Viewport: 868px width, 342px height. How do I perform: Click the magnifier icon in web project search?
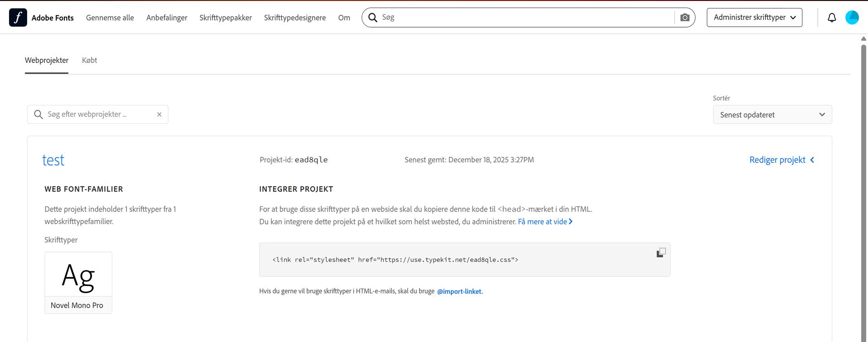point(39,114)
